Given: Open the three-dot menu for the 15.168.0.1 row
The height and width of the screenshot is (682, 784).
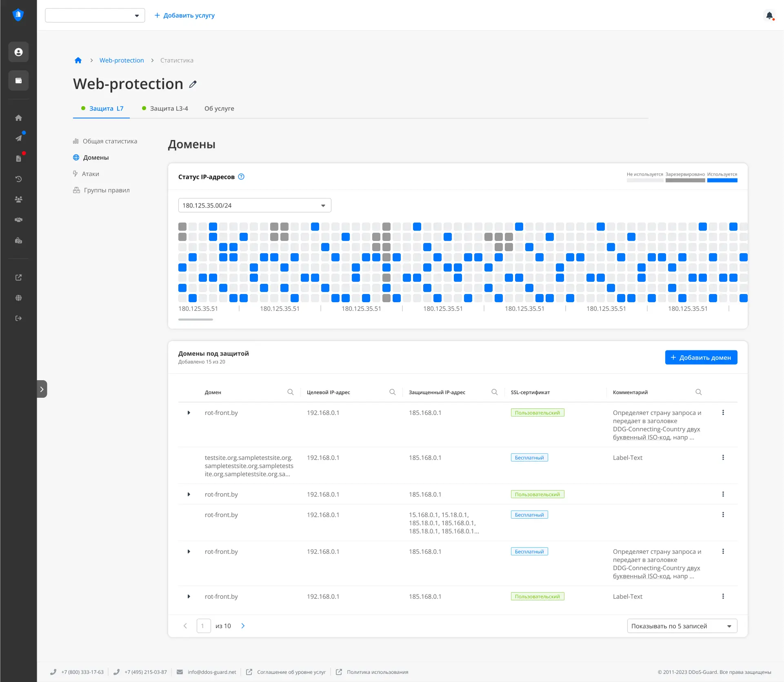Looking at the screenshot, I should tap(723, 515).
